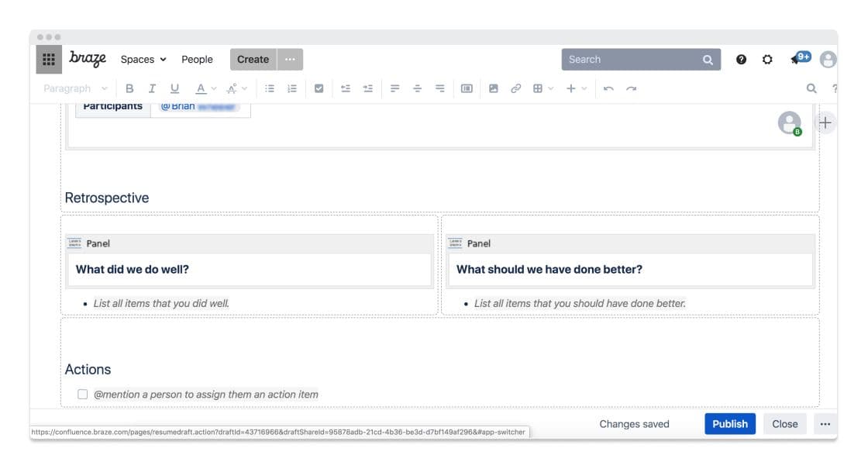
Task: Insert a bullet list
Action: [x=270, y=88]
